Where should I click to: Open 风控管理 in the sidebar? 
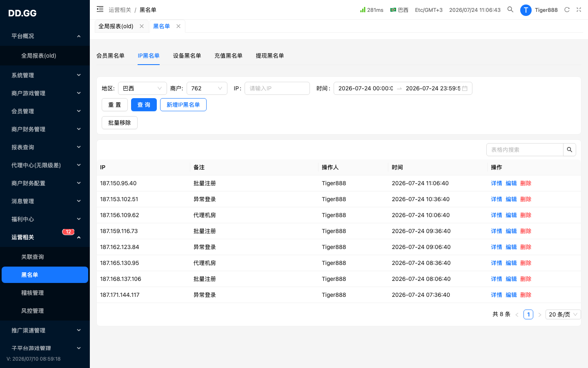(x=45, y=311)
